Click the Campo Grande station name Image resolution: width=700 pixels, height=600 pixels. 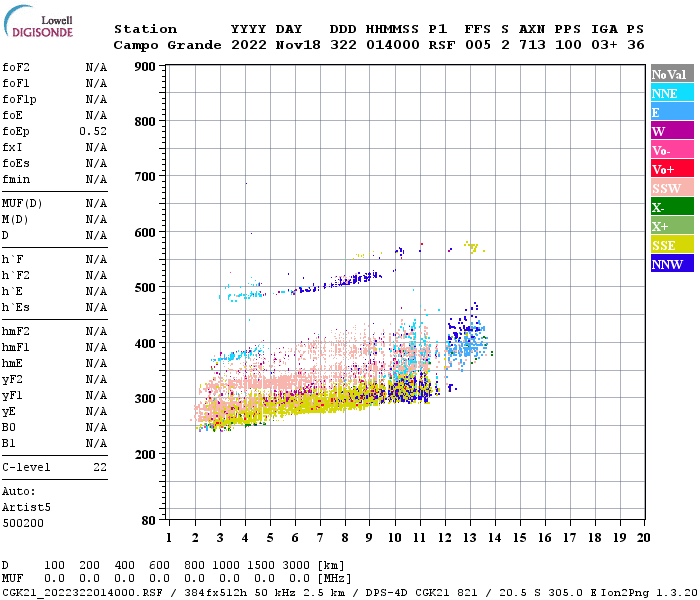[x=167, y=46]
